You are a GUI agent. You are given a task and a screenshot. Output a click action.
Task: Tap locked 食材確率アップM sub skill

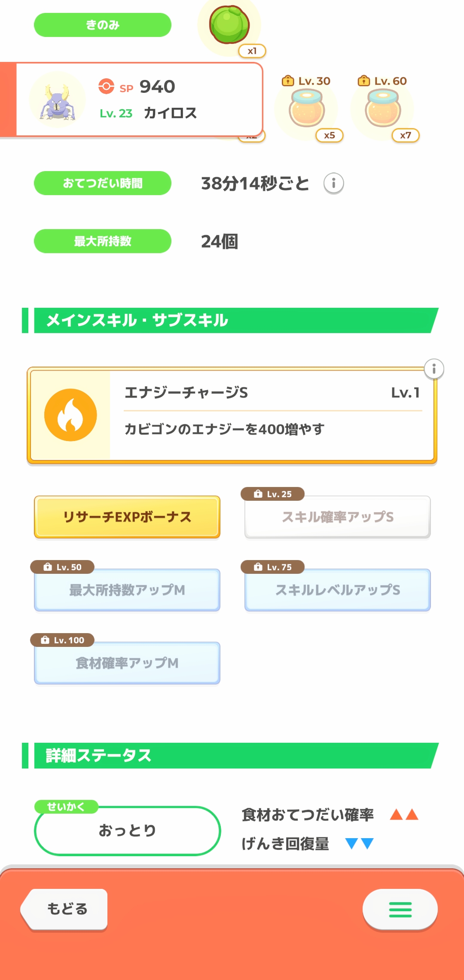pos(127,663)
